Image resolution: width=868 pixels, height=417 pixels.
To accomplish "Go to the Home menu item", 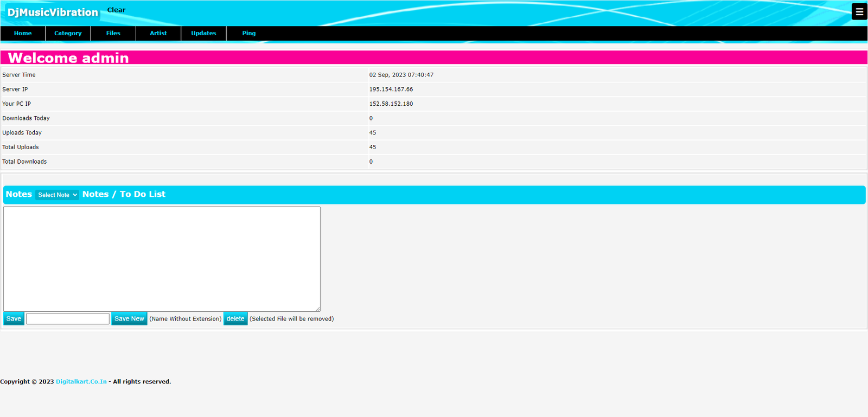I will click(x=23, y=33).
